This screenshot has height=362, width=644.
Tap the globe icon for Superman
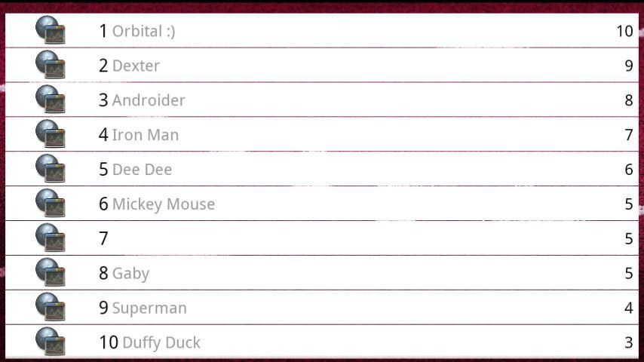point(51,308)
